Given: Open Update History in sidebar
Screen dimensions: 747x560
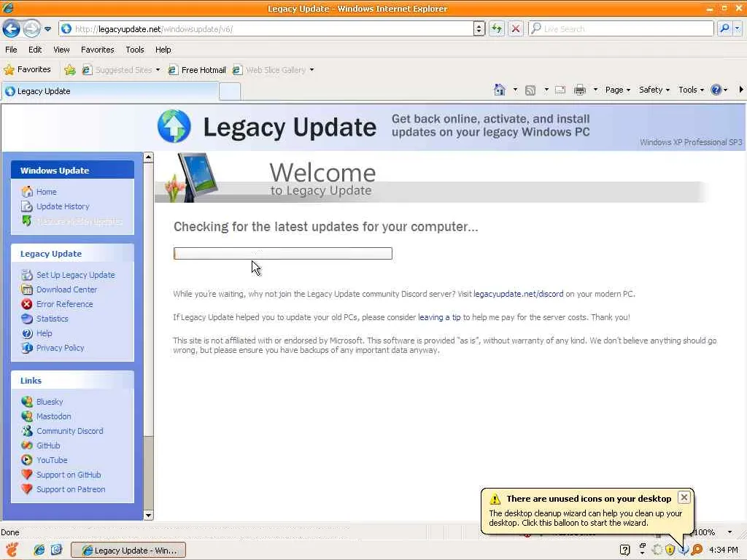Looking at the screenshot, I should coord(63,206).
